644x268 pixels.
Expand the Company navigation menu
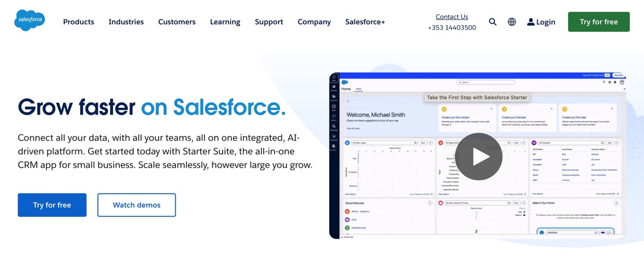tap(314, 22)
